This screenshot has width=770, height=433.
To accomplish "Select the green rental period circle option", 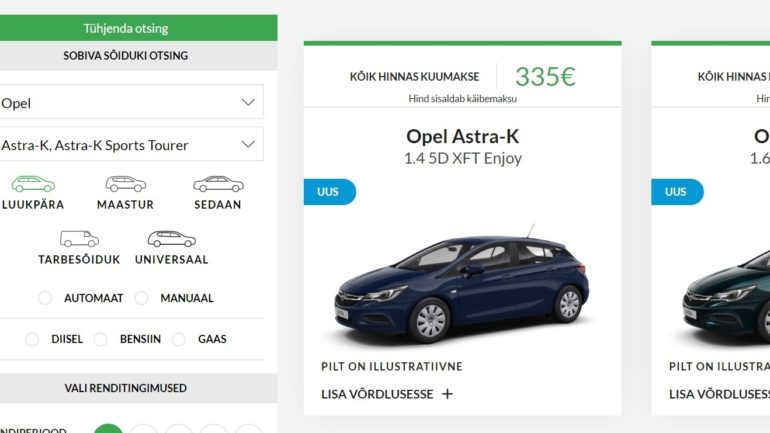I will coord(108,428).
